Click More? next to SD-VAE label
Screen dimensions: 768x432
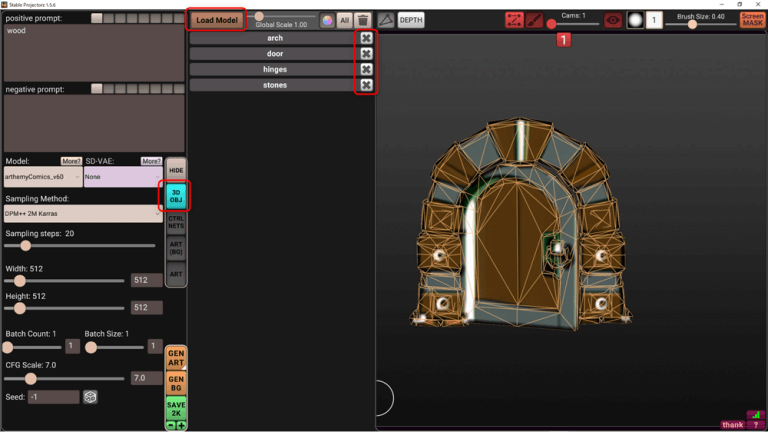click(x=151, y=161)
